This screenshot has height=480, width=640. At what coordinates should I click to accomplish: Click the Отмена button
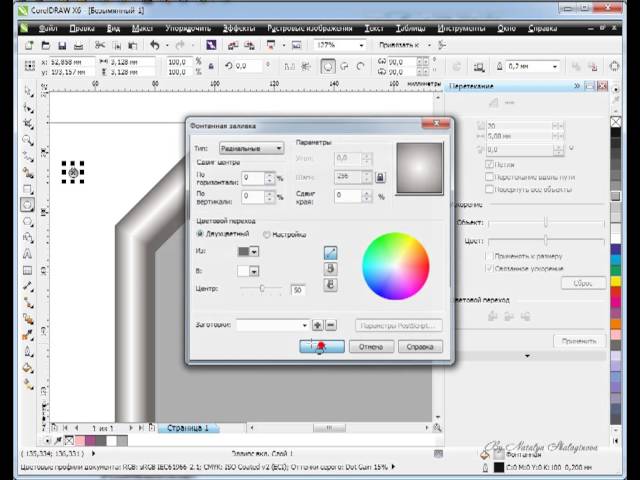(370, 347)
